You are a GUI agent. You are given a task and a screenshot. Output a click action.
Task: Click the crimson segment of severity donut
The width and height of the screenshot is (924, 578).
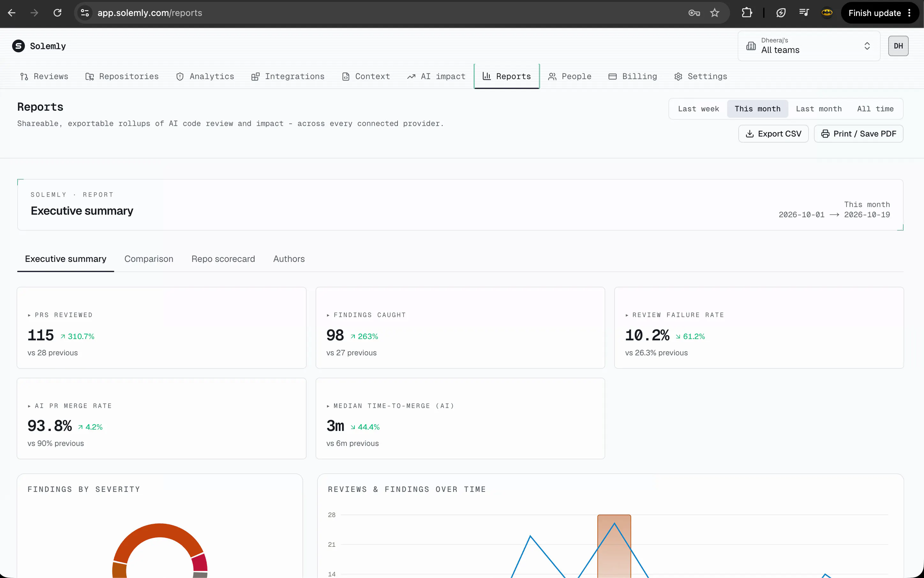(x=200, y=563)
